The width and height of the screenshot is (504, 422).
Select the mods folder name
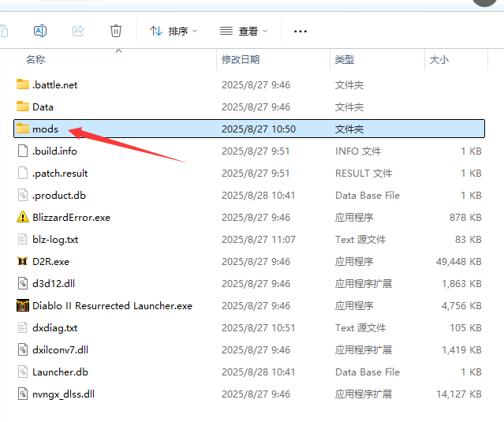click(45, 129)
